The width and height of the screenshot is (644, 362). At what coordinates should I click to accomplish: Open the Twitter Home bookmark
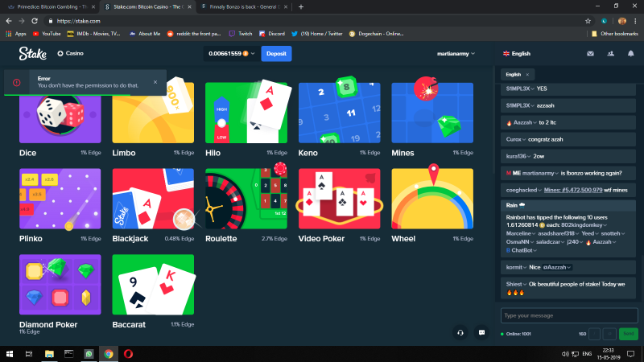tap(316, 34)
